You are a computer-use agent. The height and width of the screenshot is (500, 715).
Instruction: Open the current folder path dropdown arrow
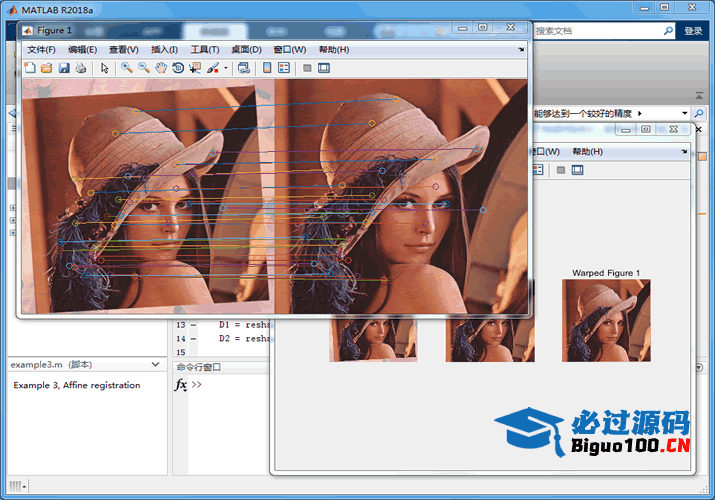point(684,113)
